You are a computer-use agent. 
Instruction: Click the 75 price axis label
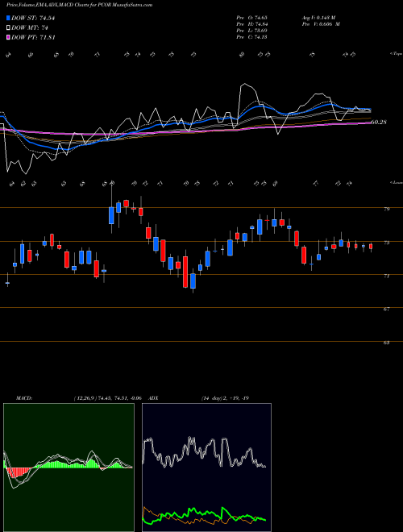coord(386,243)
